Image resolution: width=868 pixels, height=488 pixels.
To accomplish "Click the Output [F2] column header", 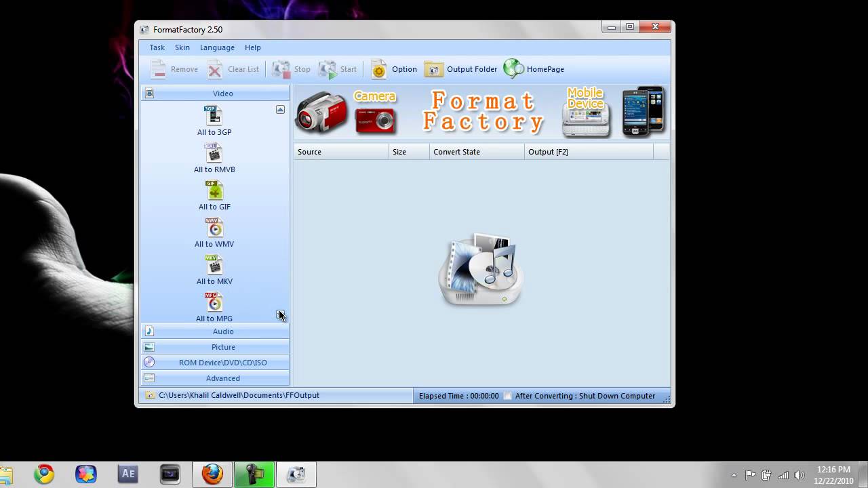I will 589,152.
